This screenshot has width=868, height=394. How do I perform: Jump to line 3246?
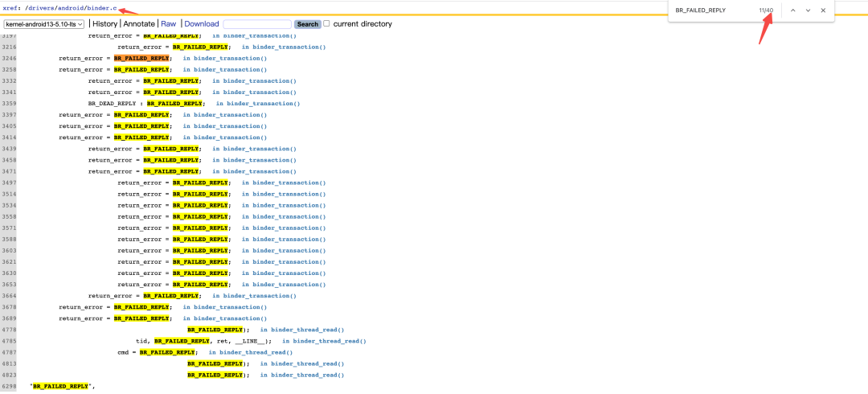coord(9,58)
